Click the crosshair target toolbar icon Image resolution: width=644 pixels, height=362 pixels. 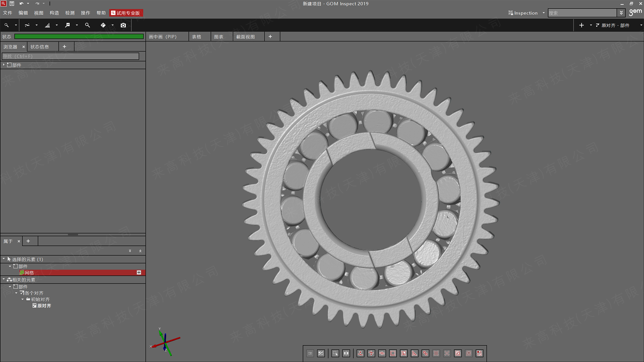tap(103, 25)
